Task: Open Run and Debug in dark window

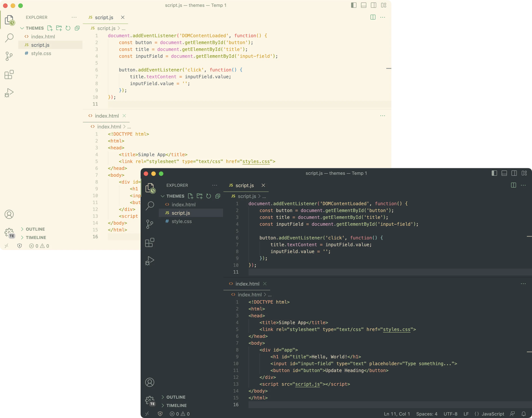Action: 150,261
